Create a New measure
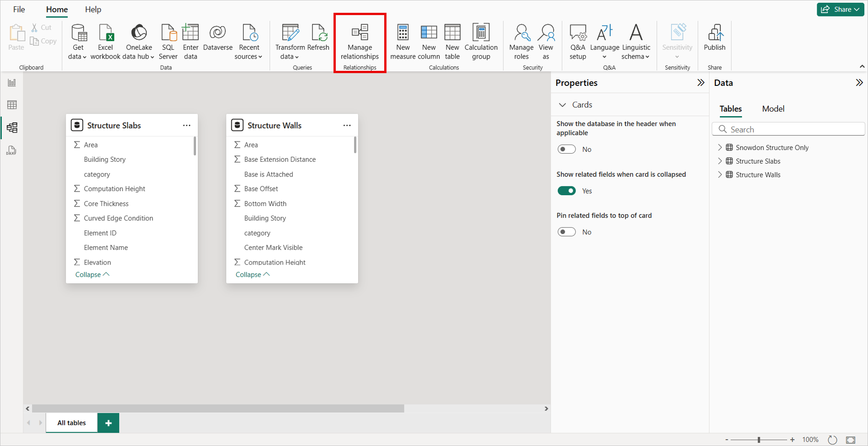868x446 pixels. 403,42
